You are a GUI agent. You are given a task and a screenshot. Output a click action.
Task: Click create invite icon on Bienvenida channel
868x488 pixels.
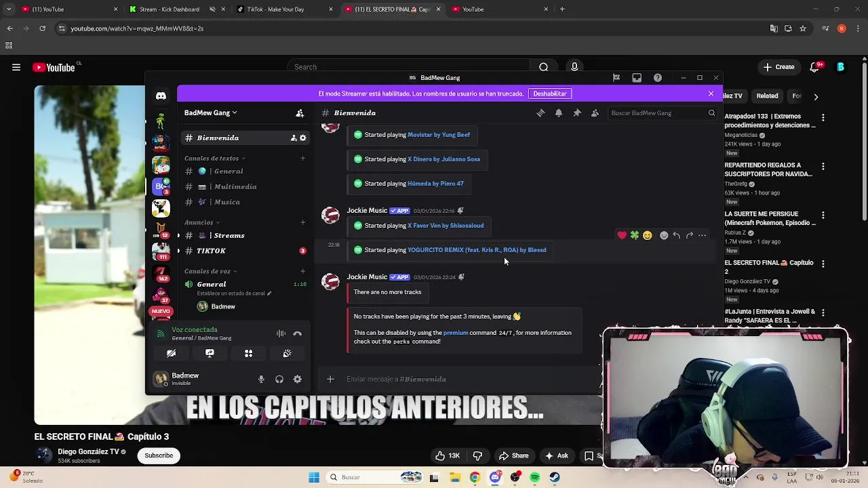(x=294, y=138)
